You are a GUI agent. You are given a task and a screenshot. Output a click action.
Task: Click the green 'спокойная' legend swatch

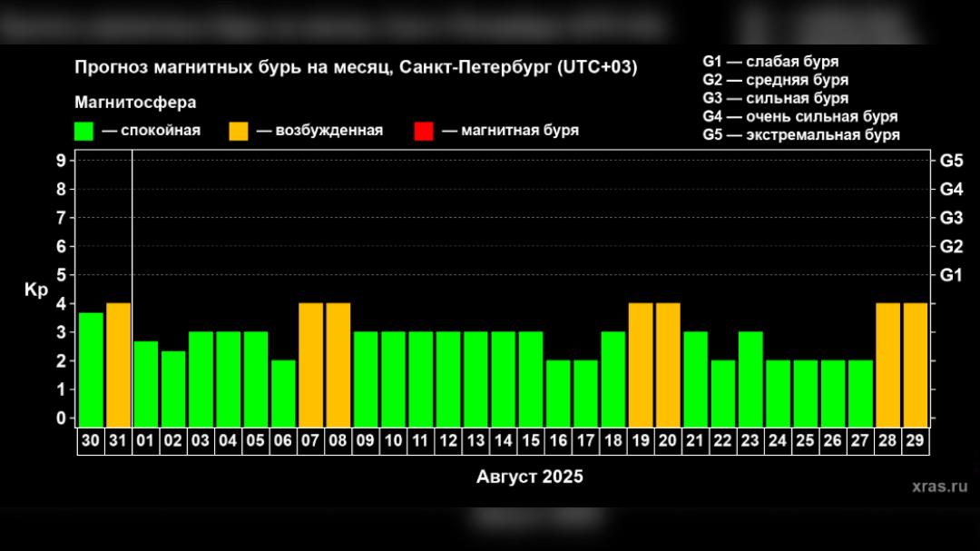click(x=84, y=131)
